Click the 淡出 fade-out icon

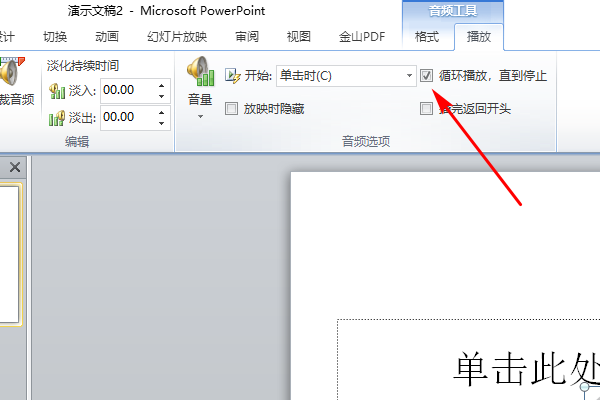click(x=57, y=118)
